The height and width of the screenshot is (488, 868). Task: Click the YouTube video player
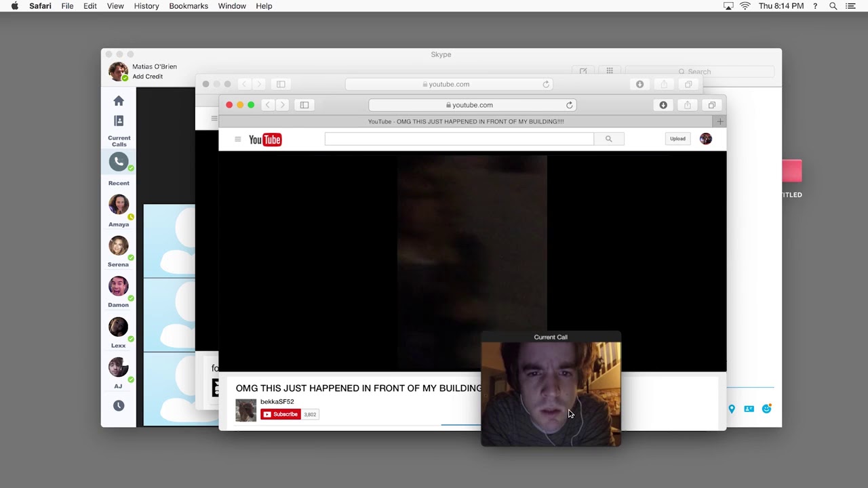coord(472,262)
